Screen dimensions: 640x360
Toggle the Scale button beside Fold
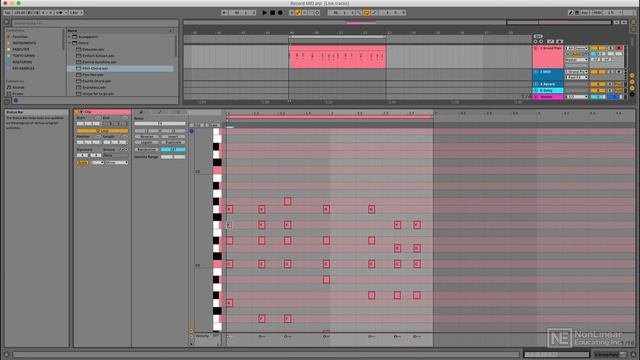tap(212, 125)
